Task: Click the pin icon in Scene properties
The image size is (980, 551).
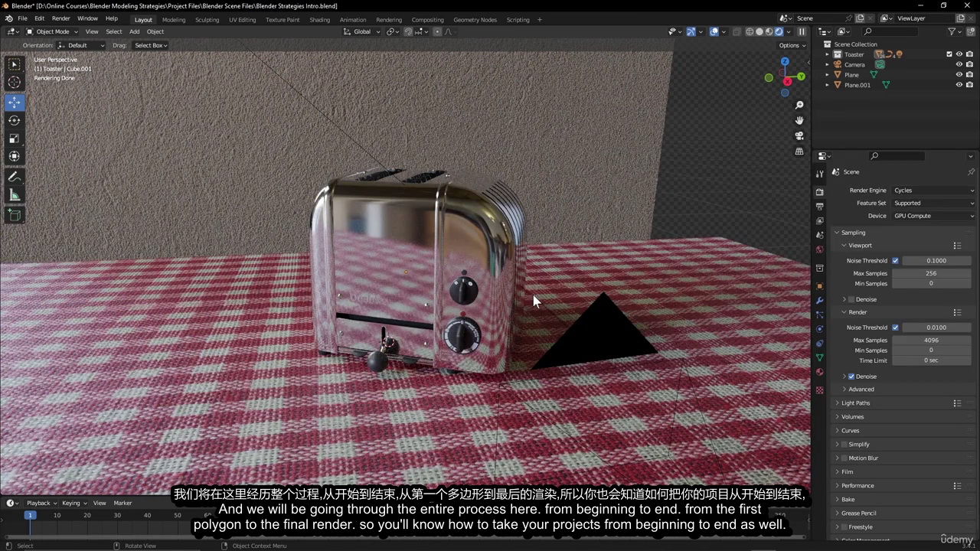Action: (971, 172)
